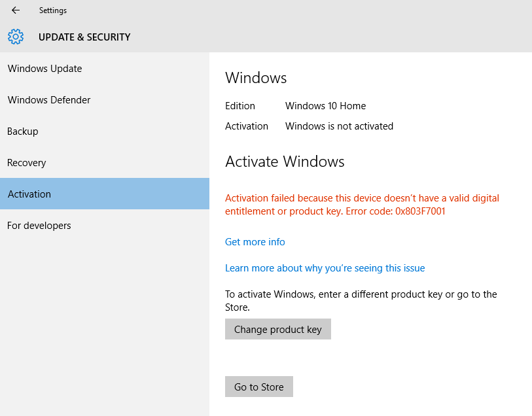
Task: Go to Recovery settings
Action: 105,163
